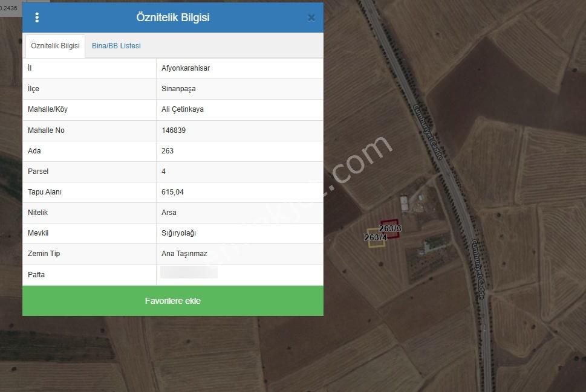Image resolution: width=586 pixels, height=392 pixels.
Task: Select parcel 263/3 on the map
Action: click(390, 228)
